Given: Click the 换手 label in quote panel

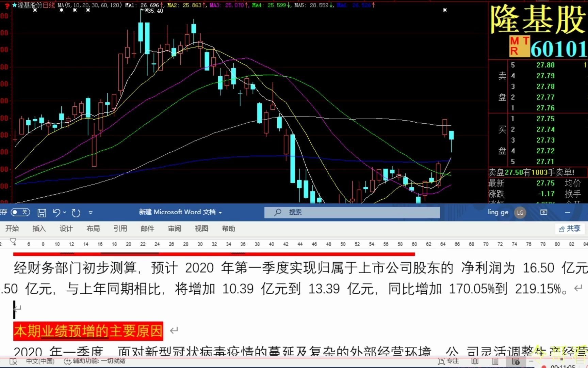Looking at the screenshot, I should tap(573, 194).
